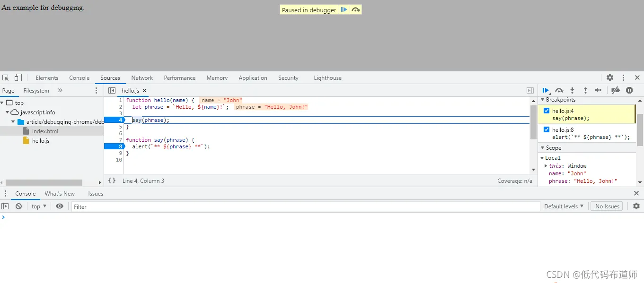Collapse the Breakpoints section
644x283 pixels.
tap(543, 100)
